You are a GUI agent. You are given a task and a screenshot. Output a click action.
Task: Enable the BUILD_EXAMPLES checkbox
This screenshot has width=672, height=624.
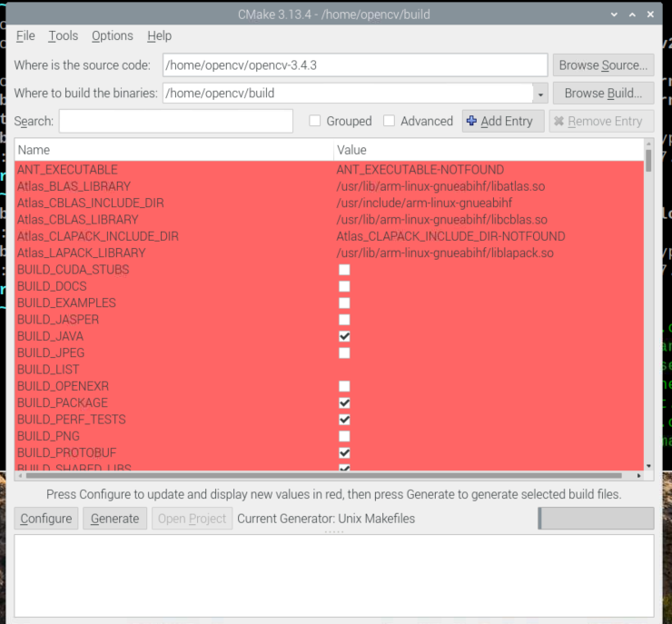(344, 303)
